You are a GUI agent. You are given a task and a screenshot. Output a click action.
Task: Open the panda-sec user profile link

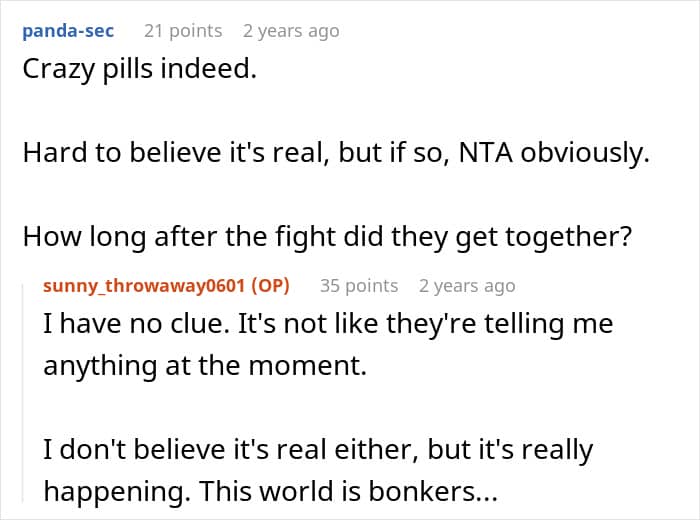(68, 31)
